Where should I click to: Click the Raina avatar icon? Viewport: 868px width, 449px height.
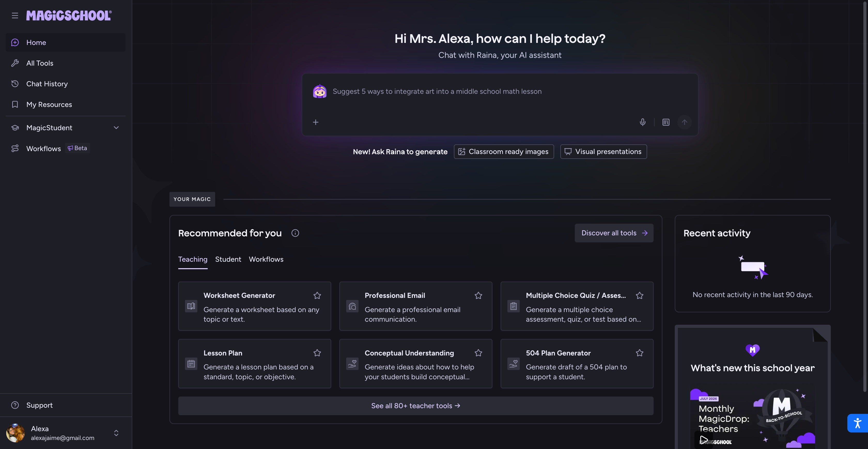pos(320,91)
